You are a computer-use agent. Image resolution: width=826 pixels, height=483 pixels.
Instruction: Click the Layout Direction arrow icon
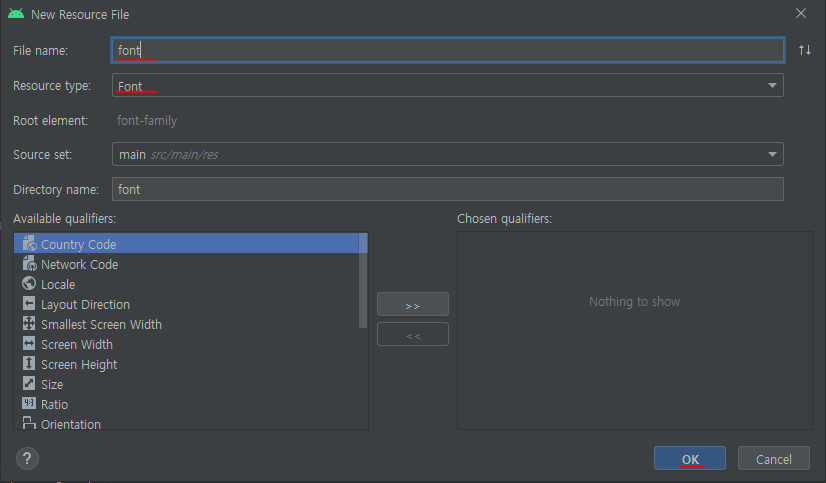pyautogui.click(x=29, y=303)
